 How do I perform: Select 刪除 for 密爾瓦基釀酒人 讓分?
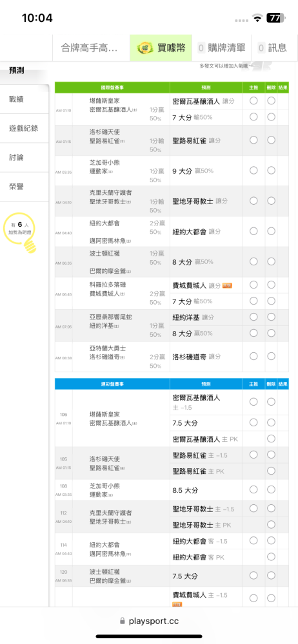[272, 100]
